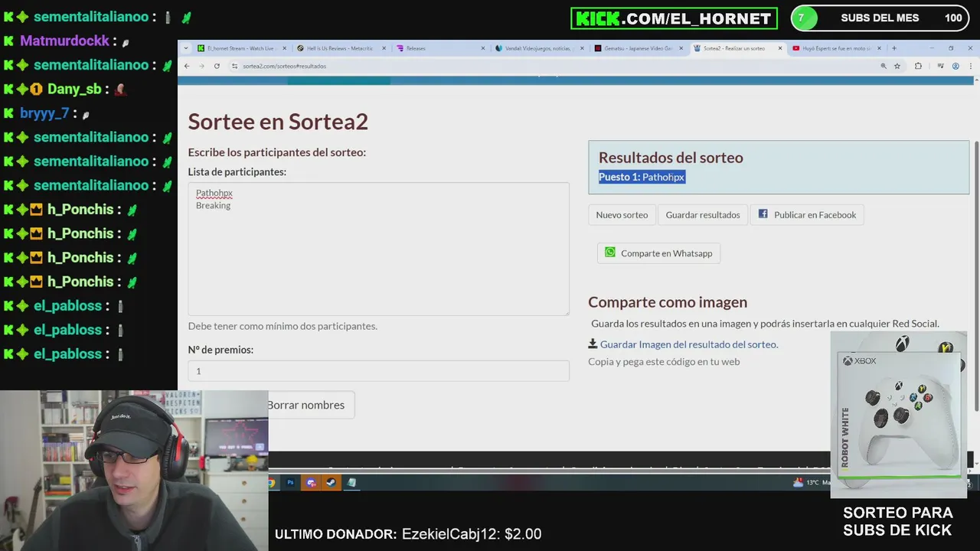The image size is (980, 551).
Task: Click Subs del mes progress bar
Action: tap(879, 18)
